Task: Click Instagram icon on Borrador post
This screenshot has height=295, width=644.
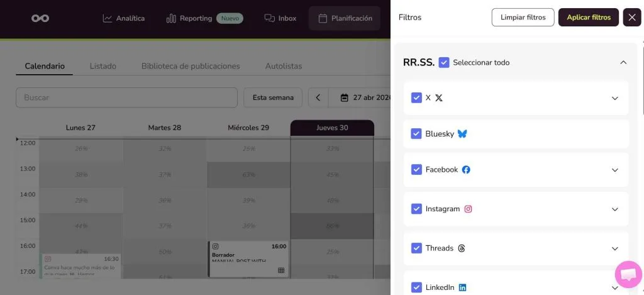Action: click(x=215, y=247)
